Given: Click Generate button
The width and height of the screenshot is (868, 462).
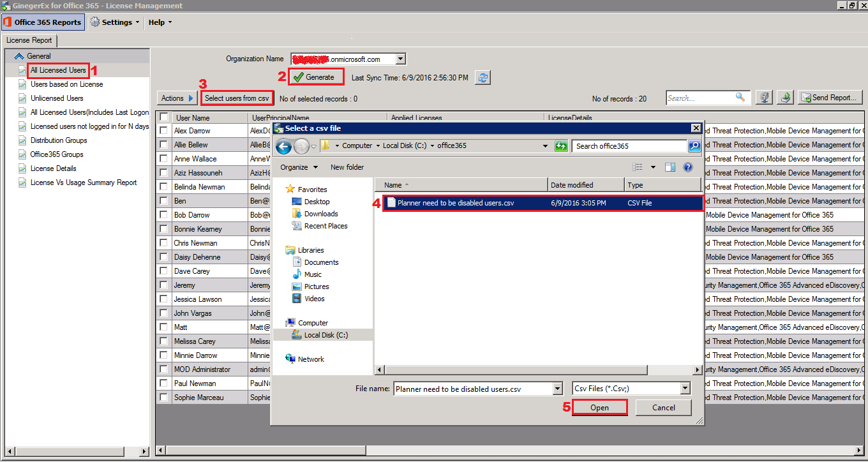Looking at the screenshot, I should 316,77.
